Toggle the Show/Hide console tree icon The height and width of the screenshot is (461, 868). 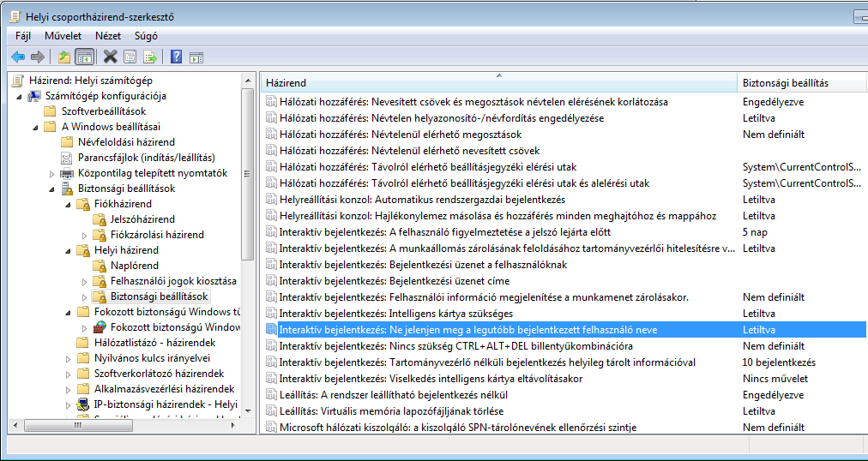(84, 57)
